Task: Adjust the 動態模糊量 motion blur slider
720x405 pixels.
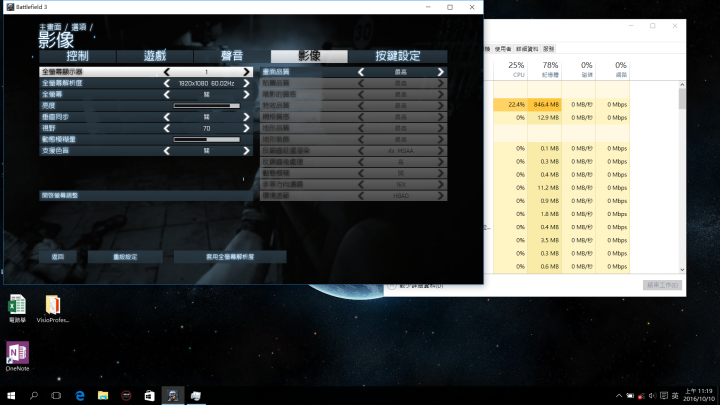Action: click(x=207, y=140)
